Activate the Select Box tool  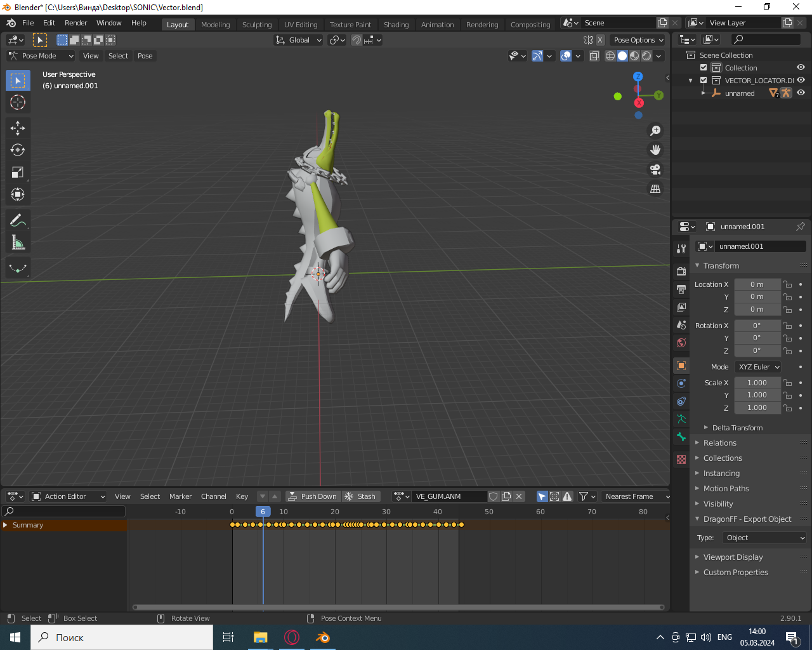(18, 81)
